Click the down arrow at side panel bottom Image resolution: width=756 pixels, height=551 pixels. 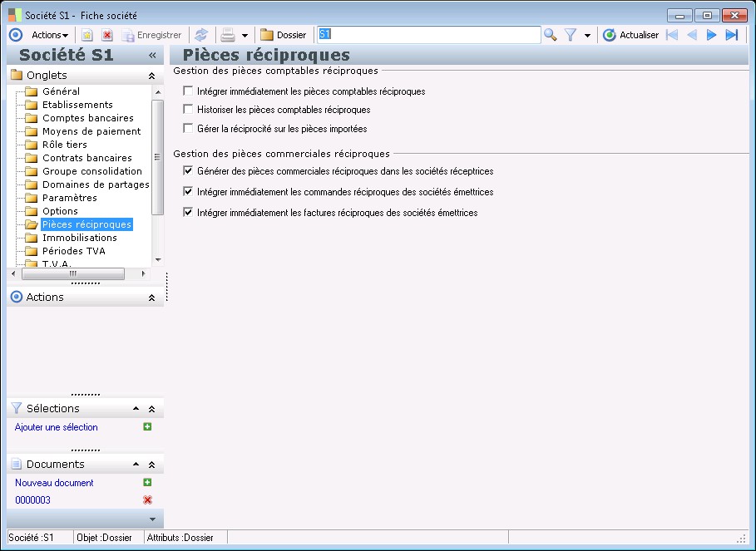click(x=152, y=519)
